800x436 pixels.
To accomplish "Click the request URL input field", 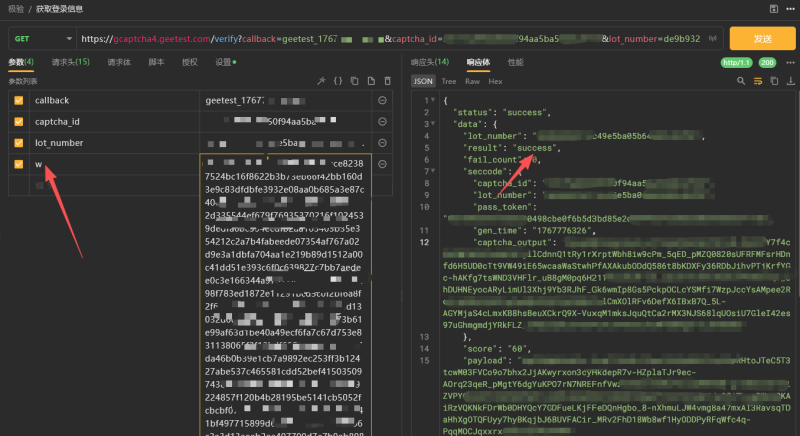I will tap(400, 38).
